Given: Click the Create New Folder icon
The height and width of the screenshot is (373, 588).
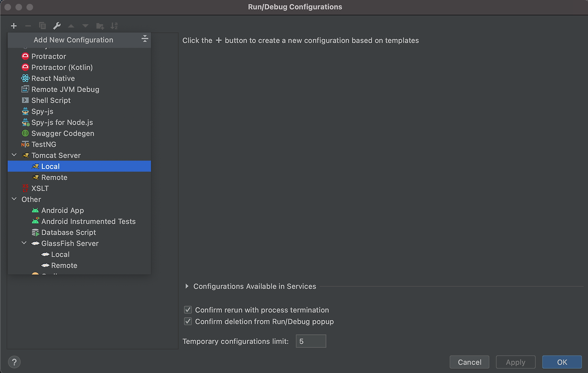Looking at the screenshot, I should coord(100,26).
